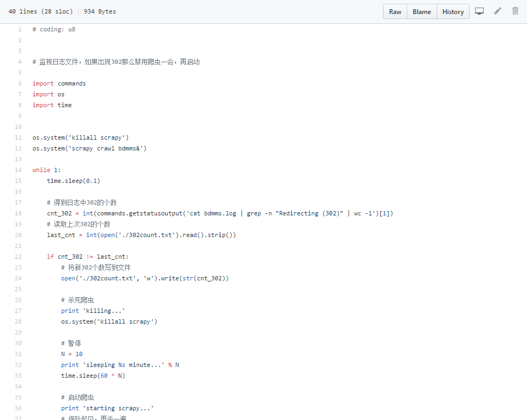This screenshot has height=420, width=527.
Task: Click the last_cnt assignment line
Action: click(x=141, y=235)
